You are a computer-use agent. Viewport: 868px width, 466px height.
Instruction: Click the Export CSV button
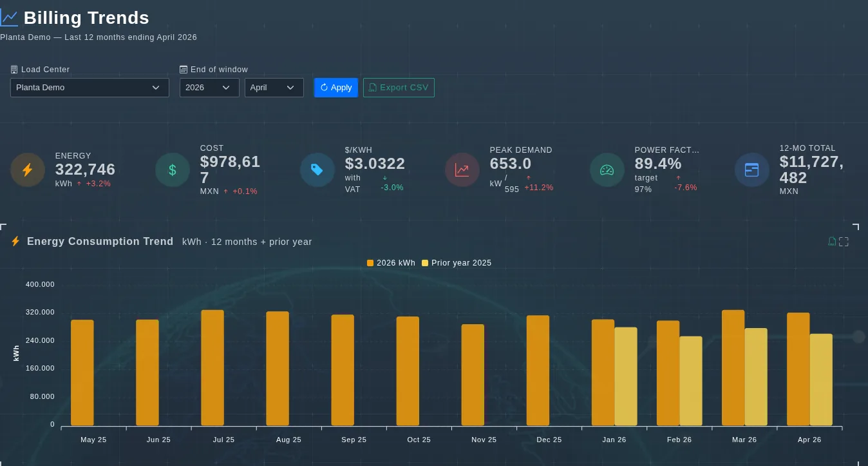(399, 88)
